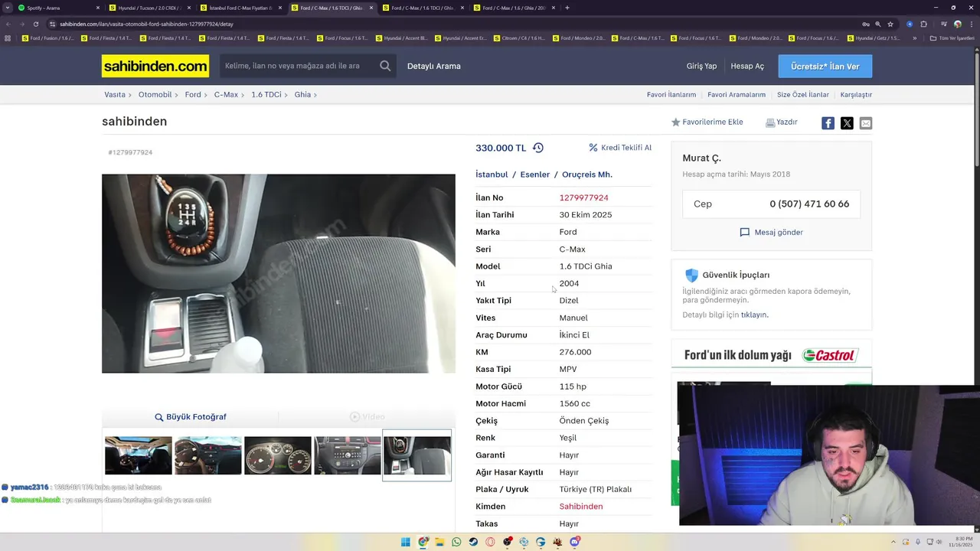Viewport: 980px width, 551px height.
Task: Share the listing on Facebook
Action: pyautogui.click(x=828, y=123)
